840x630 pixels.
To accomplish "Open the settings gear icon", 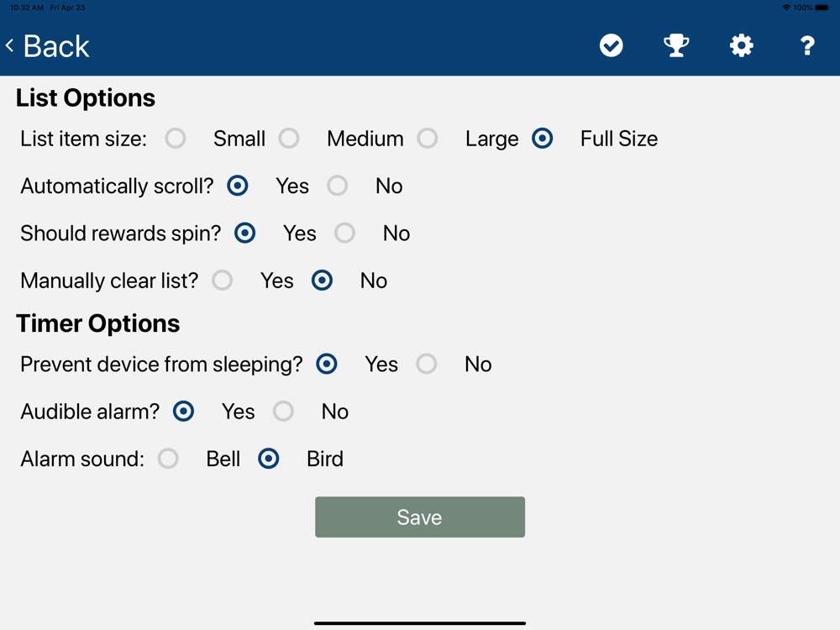I will [742, 45].
